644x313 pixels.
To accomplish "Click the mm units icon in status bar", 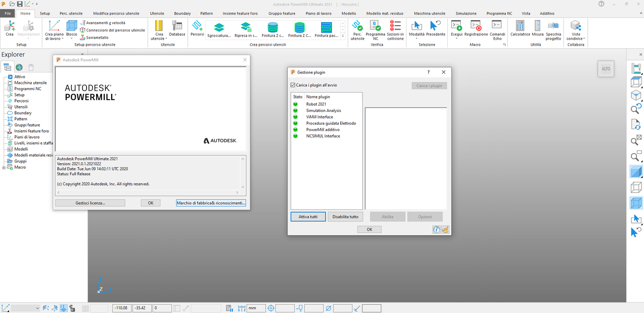I will point(240,308).
